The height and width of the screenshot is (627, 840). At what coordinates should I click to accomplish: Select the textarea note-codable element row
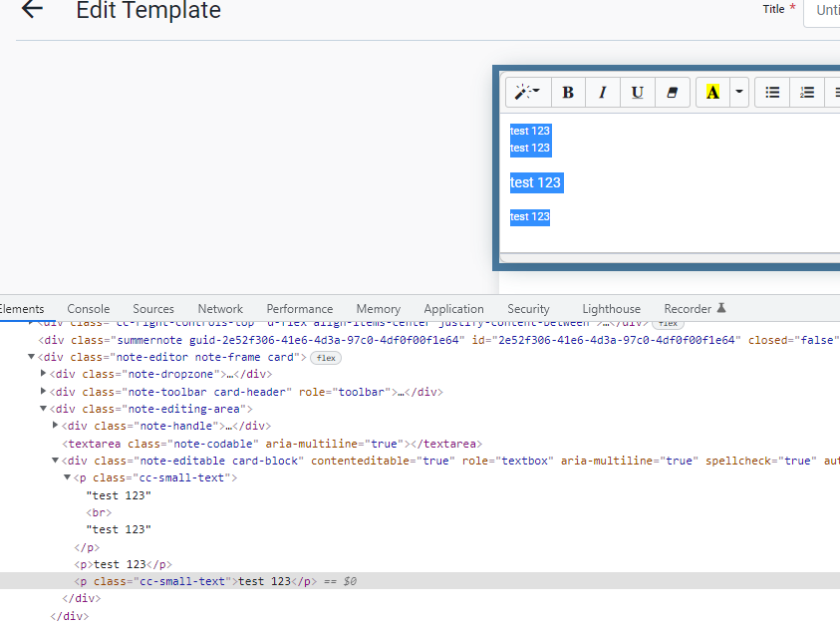tap(420, 444)
